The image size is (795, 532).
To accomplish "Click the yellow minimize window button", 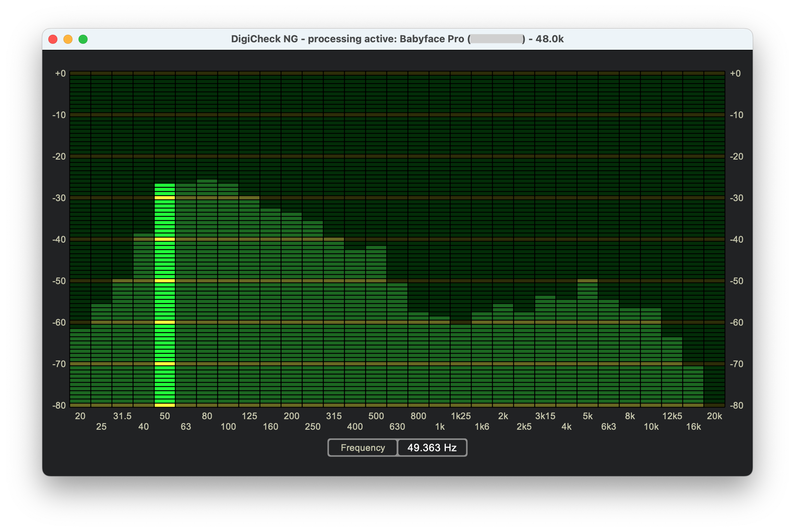I will click(68, 39).
